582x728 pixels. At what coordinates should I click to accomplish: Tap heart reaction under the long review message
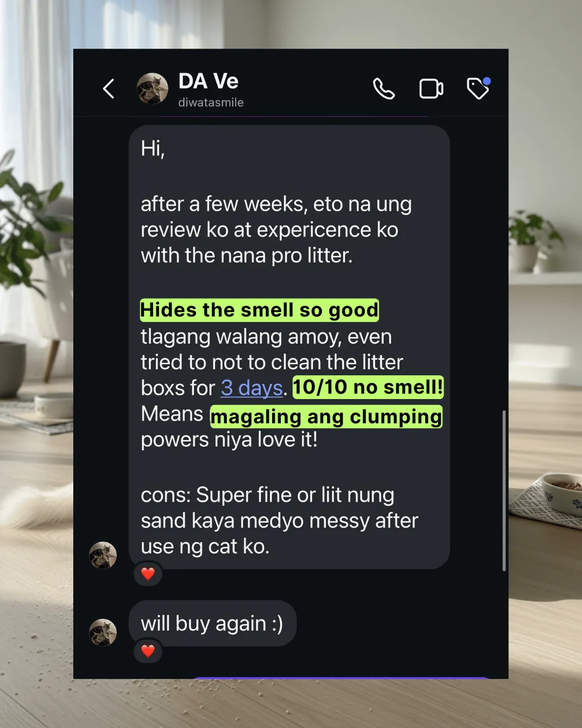(x=148, y=574)
